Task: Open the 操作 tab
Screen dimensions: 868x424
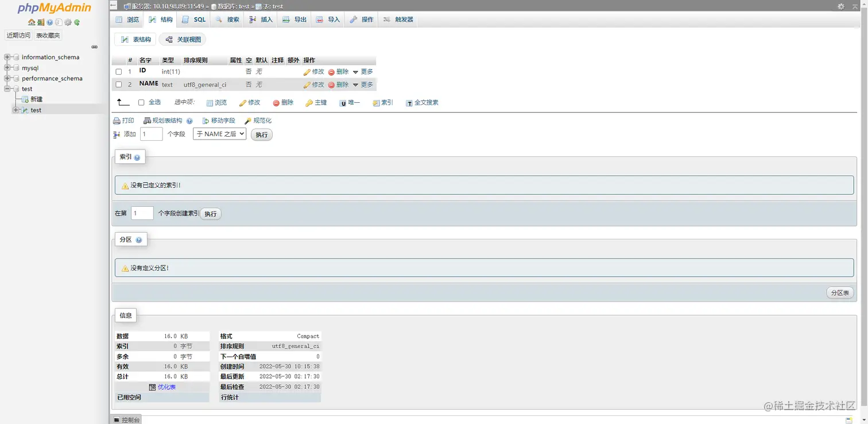Action: pos(362,20)
